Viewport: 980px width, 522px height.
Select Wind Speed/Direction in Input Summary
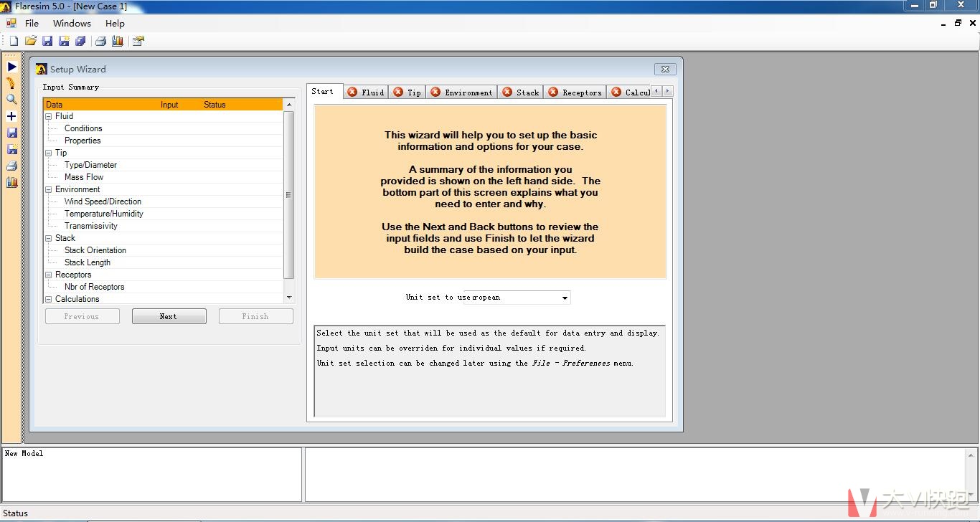103,201
